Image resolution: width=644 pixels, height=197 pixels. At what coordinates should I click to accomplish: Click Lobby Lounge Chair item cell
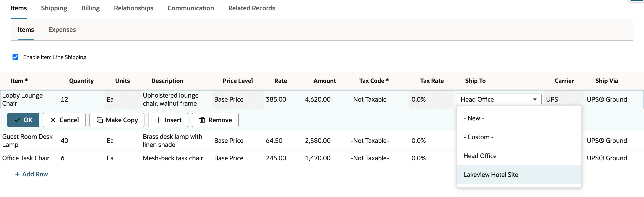coord(29,99)
